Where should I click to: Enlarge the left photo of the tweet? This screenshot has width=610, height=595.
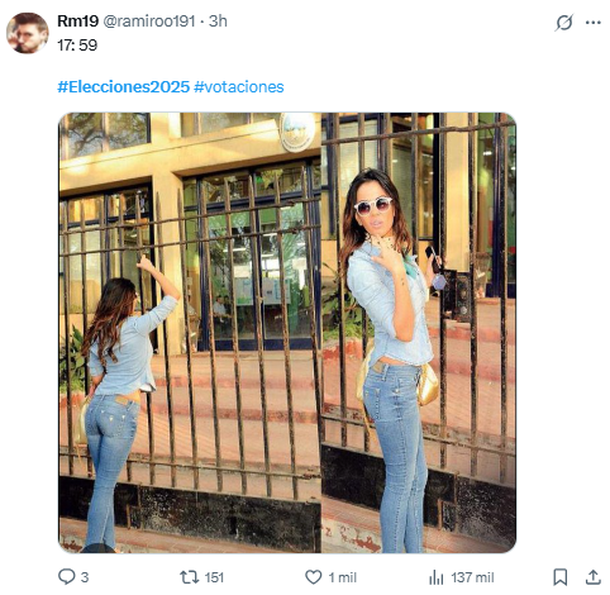(189, 332)
